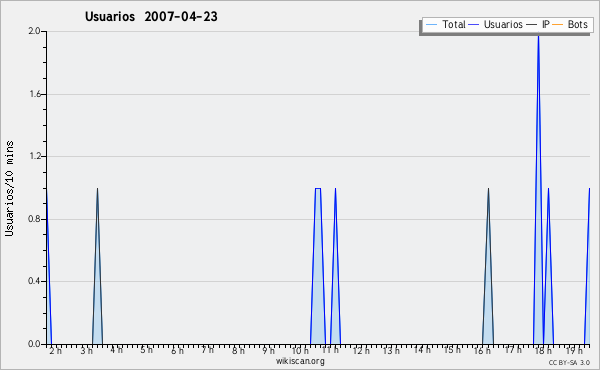
Task: Click the 19 h x-axis label
Action: click(x=574, y=350)
